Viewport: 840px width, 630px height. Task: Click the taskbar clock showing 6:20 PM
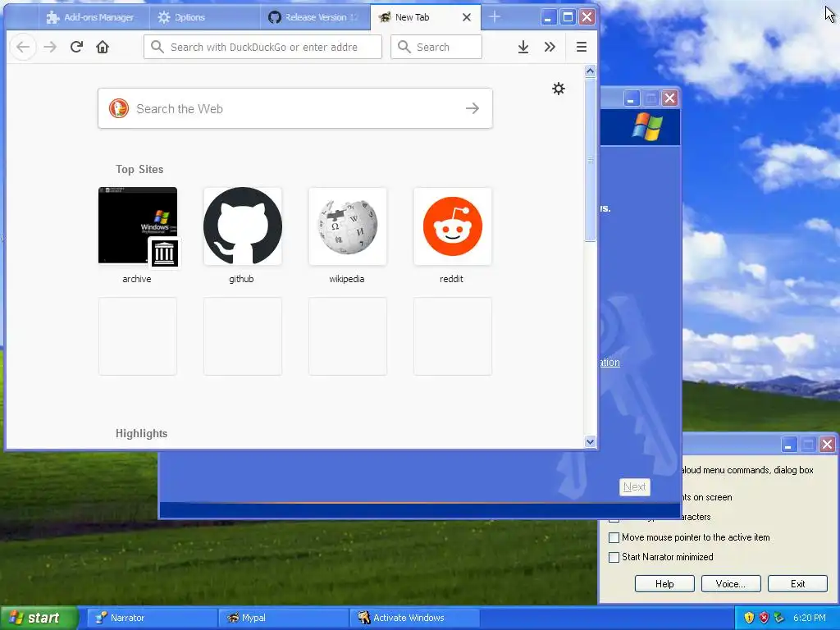pos(810,618)
